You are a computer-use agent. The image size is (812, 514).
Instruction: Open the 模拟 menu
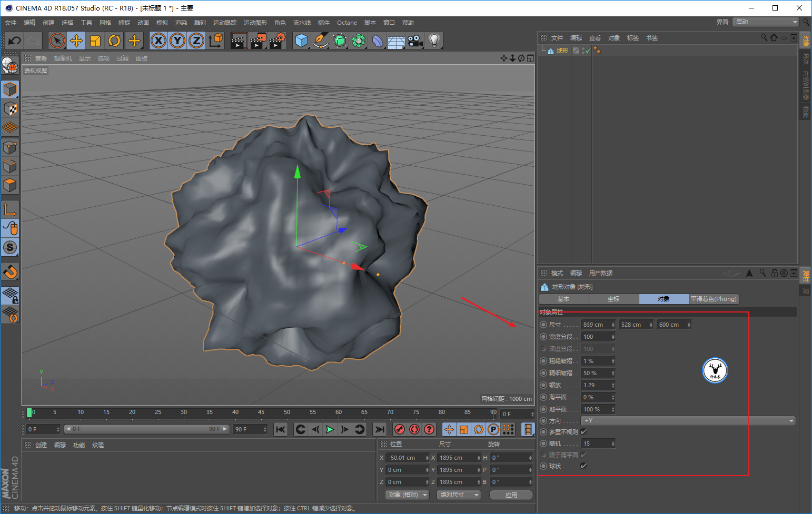[x=162, y=23]
